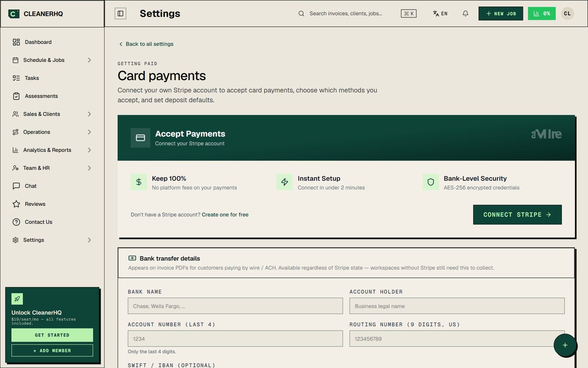Open the CL user avatar
588x368 pixels.
click(567, 14)
